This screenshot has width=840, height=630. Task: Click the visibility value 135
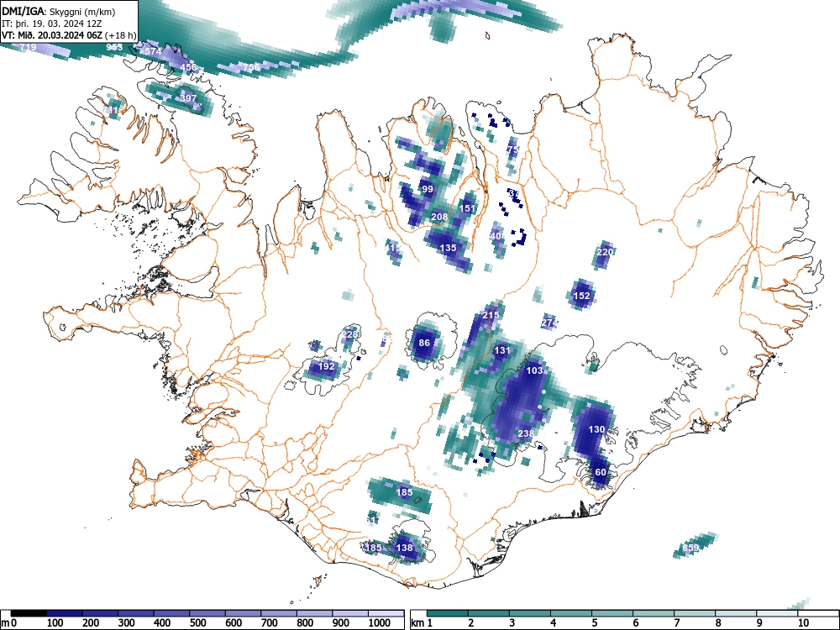pyautogui.click(x=449, y=248)
